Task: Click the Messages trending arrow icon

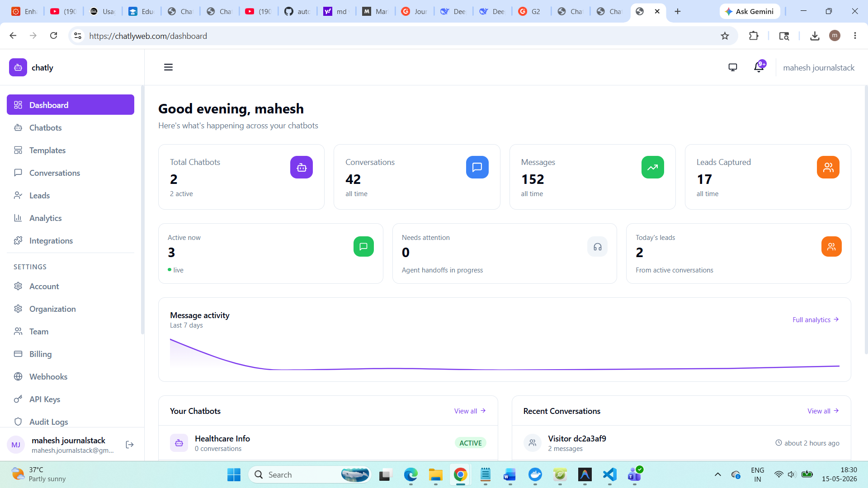Action: [653, 167]
